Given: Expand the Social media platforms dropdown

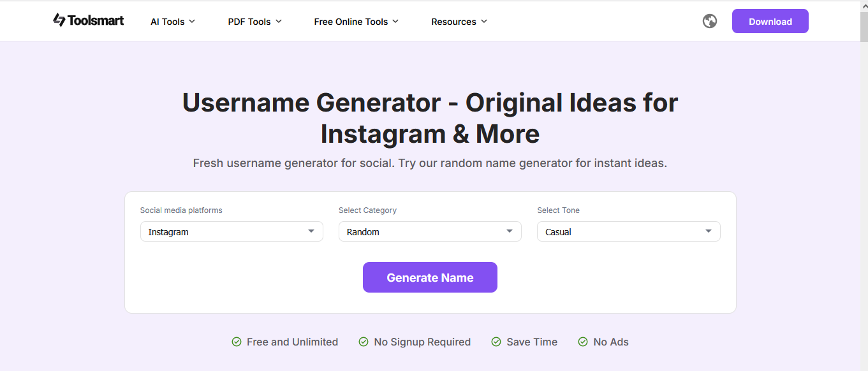Looking at the screenshot, I should 232,231.
